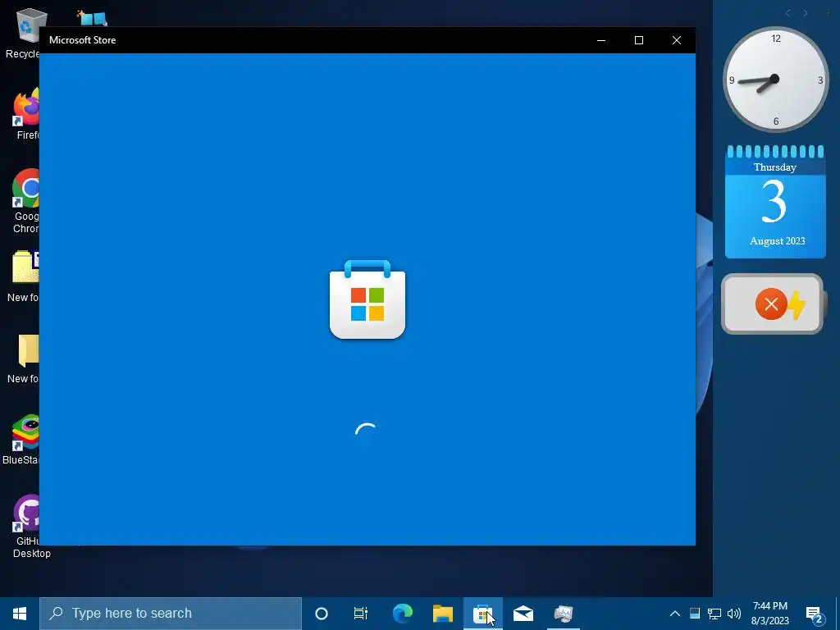Open Task View on the taskbar
The image size is (840, 630).
point(361,614)
